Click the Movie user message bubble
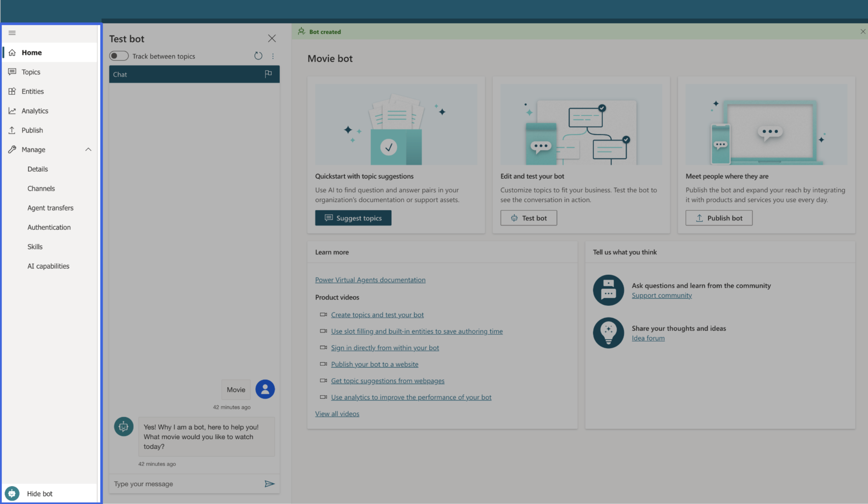This screenshot has width=868, height=504. point(236,389)
